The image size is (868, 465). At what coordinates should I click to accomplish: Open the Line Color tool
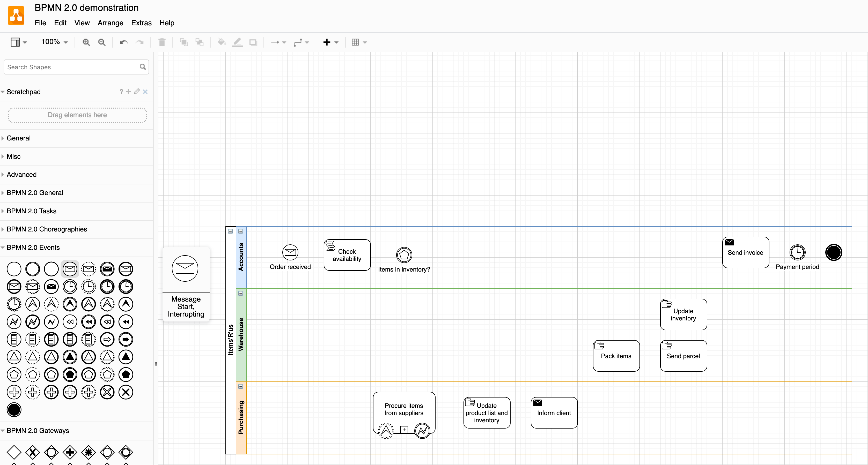pyautogui.click(x=238, y=42)
